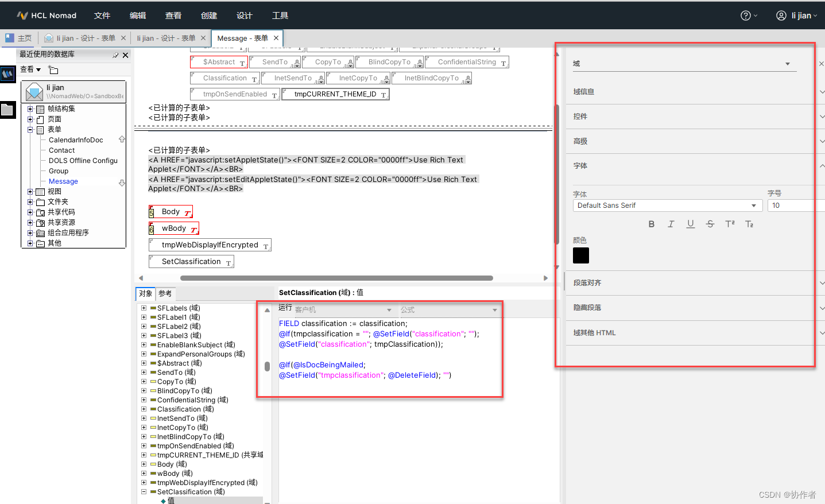Select the Body rich text field
Image resolution: width=825 pixels, height=504 pixels.
click(x=171, y=212)
